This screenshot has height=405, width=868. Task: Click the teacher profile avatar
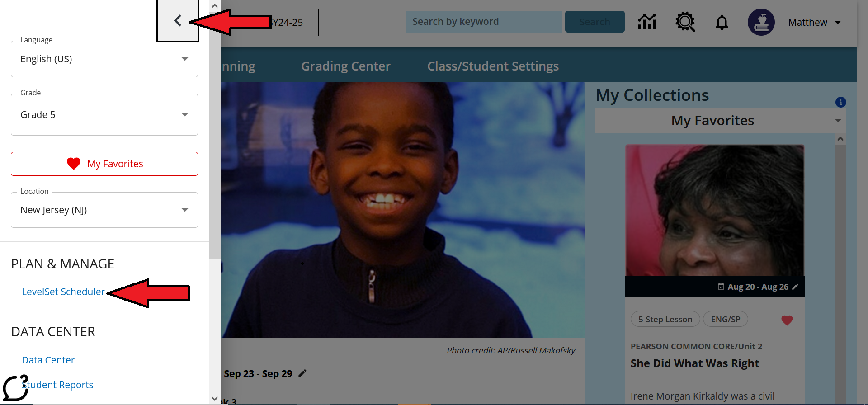click(x=761, y=22)
